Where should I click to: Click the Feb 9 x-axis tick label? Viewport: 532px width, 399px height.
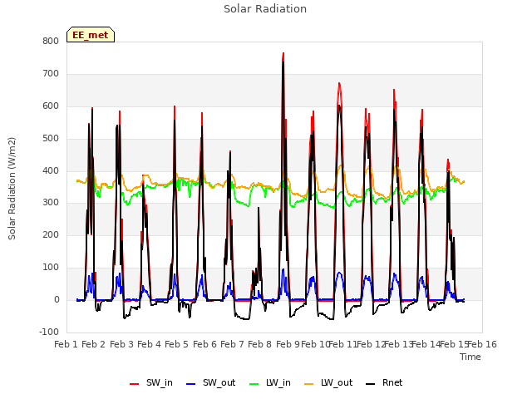[288, 345]
